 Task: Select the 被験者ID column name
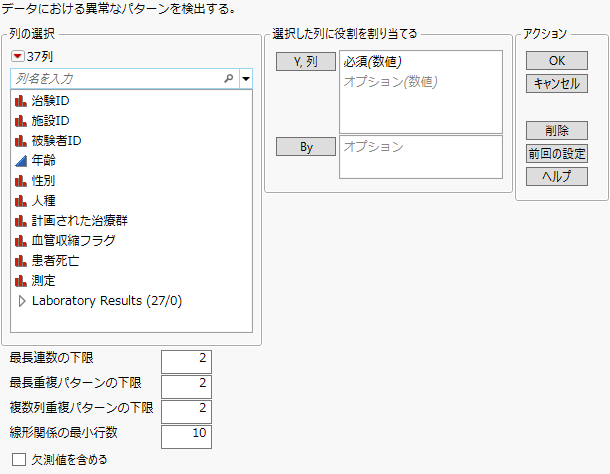56,140
